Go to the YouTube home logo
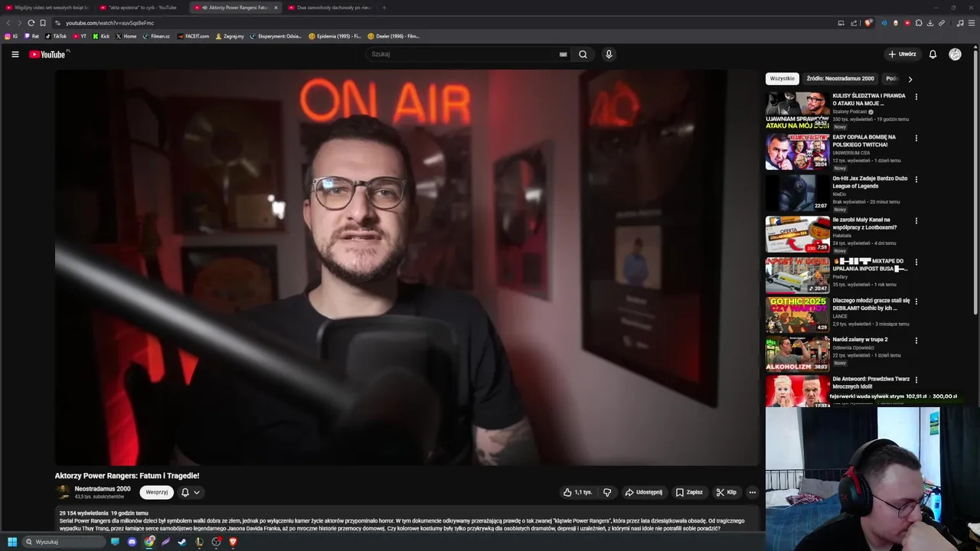 click(47, 54)
